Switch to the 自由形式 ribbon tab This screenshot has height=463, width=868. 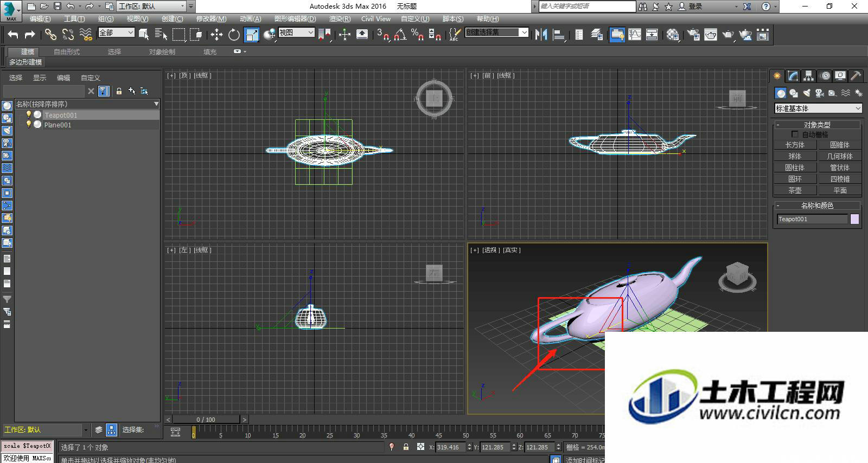click(67, 52)
